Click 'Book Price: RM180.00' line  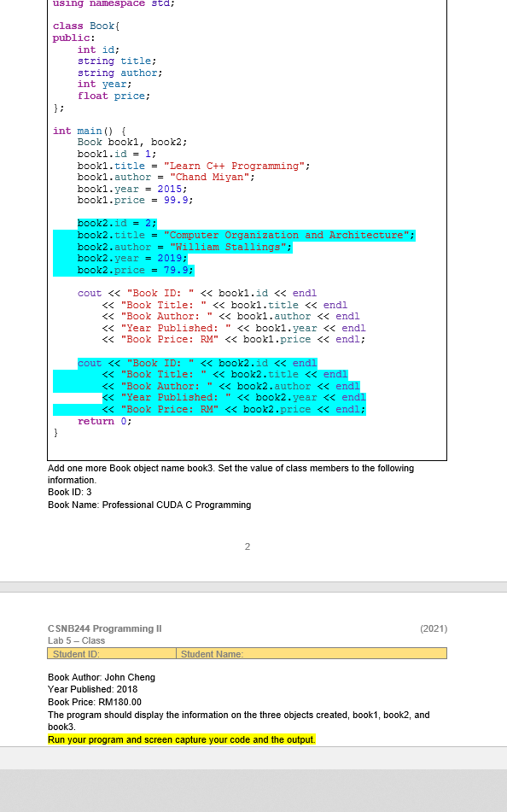[x=94, y=702]
